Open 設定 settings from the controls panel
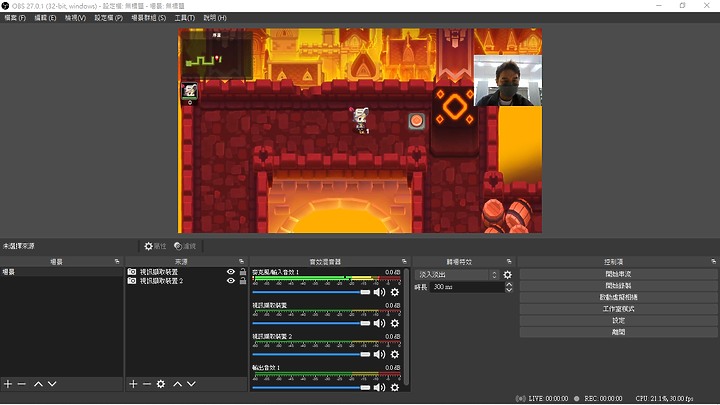 point(619,321)
